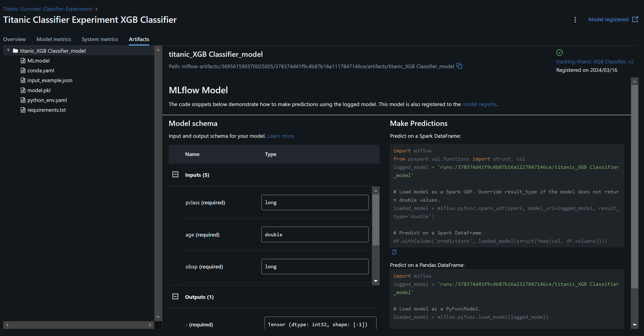This screenshot has height=336, width=644.
Task: Click the MLmodel document icon
Action: point(23,60)
